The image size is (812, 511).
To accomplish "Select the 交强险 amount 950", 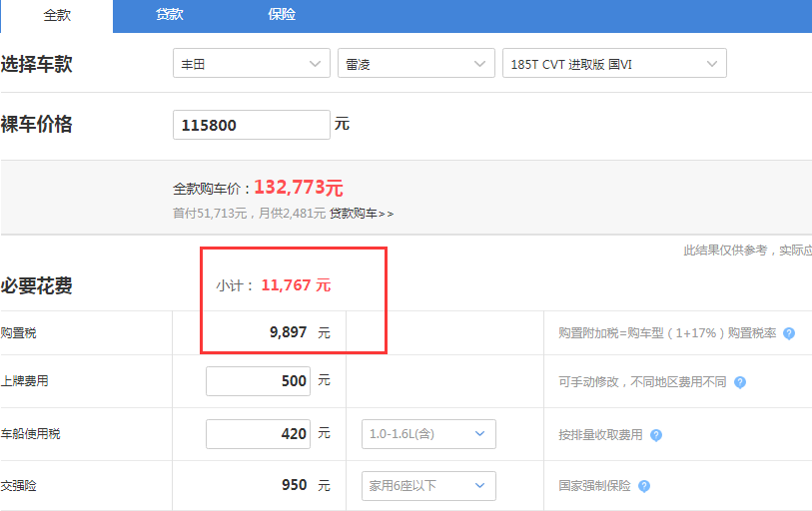I will point(295,485).
